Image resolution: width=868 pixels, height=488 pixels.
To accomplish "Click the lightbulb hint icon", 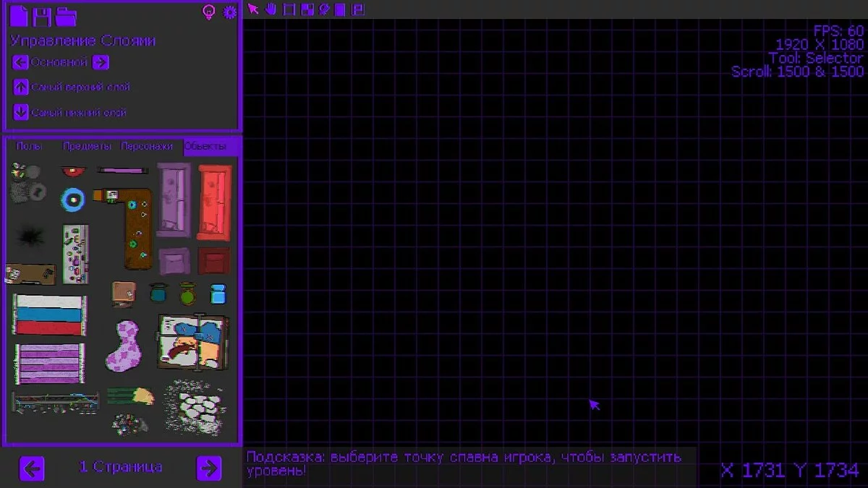I will 208,12.
